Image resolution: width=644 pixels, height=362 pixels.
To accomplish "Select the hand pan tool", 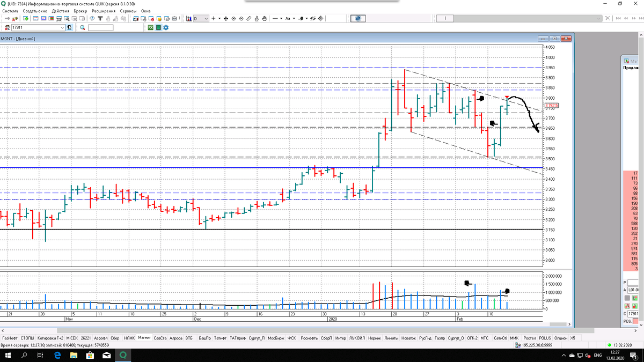I will tap(264, 18).
